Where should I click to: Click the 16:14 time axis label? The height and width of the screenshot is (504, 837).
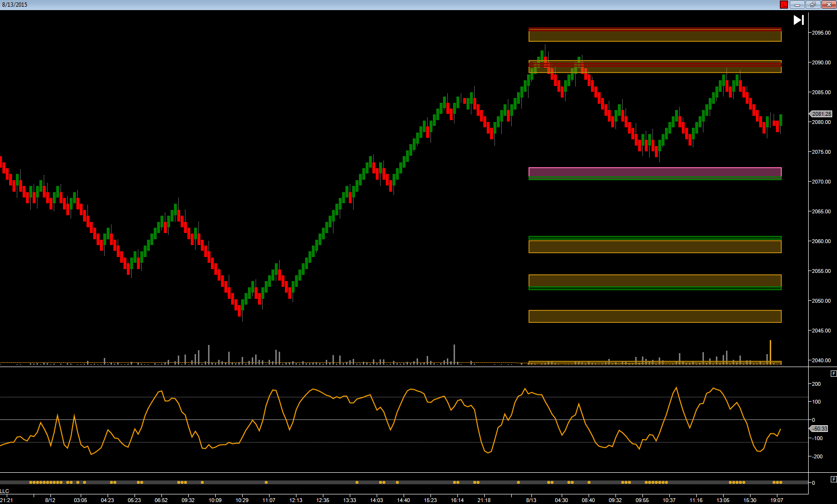[x=457, y=500]
